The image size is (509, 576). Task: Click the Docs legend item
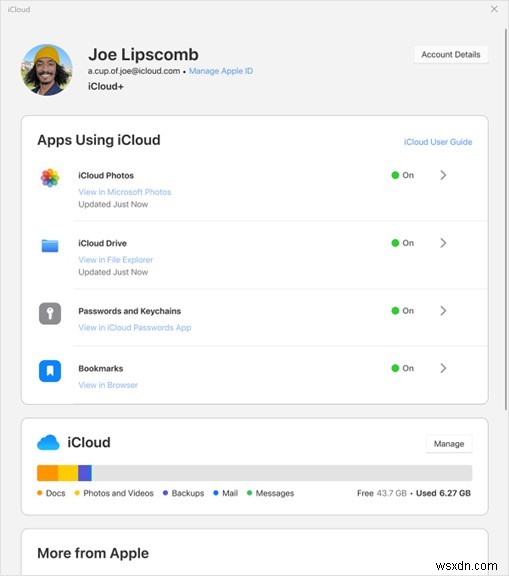coord(51,493)
